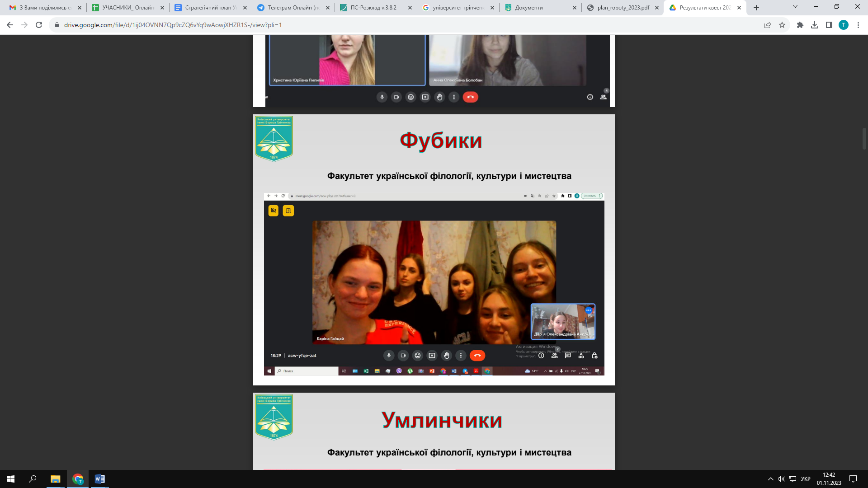
Task: Switch to the ПС-Розклад tab
Action: coord(373,8)
